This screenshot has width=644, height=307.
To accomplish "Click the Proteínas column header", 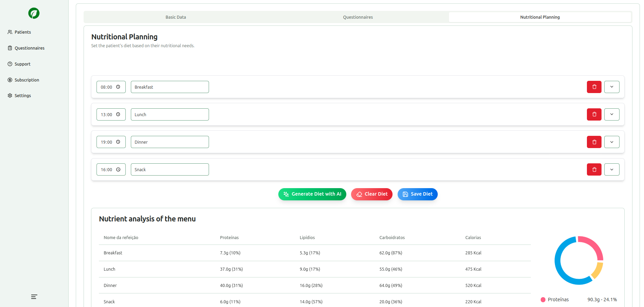I will [x=229, y=238].
